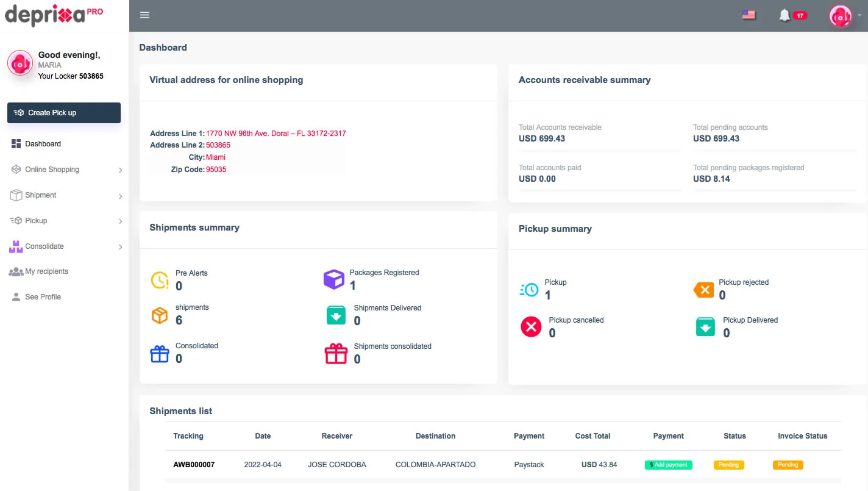This screenshot has height=491, width=868.
Task: Click the green Add payment button
Action: [669, 465]
